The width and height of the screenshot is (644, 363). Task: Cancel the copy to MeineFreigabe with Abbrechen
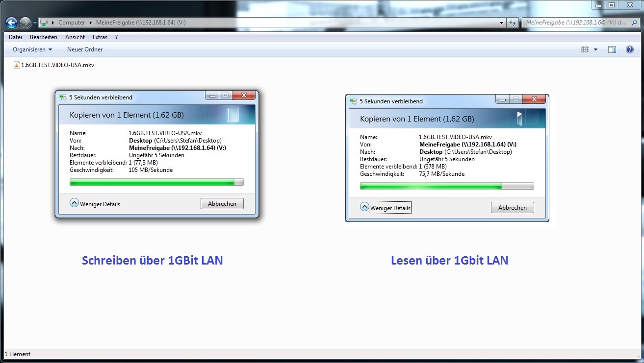pyautogui.click(x=222, y=203)
